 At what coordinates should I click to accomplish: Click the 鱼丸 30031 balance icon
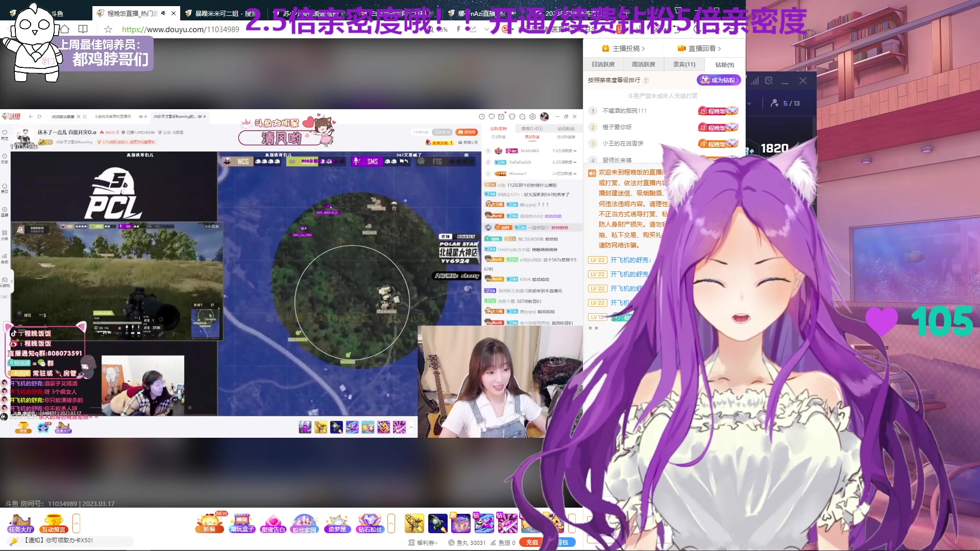point(451,542)
